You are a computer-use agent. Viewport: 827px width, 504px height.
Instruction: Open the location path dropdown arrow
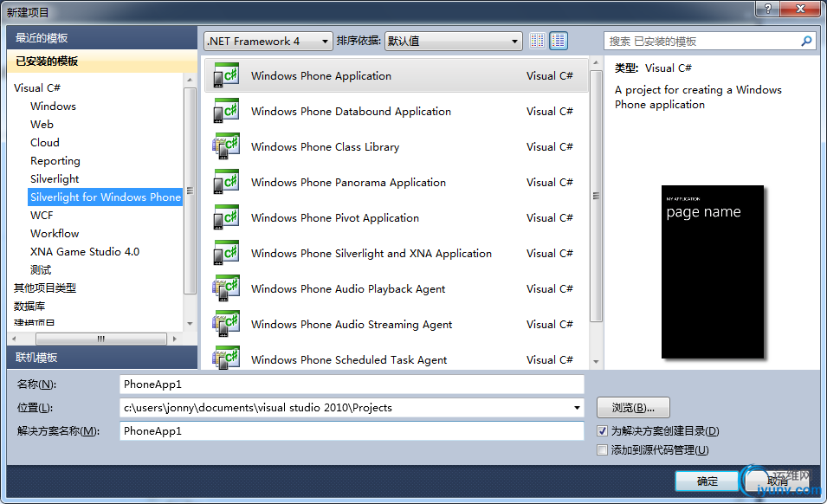pyautogui.click(x=577, y=408)
